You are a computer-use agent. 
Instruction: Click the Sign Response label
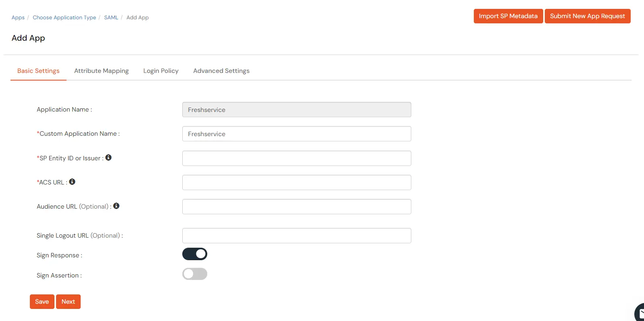[x=59, y=255]
